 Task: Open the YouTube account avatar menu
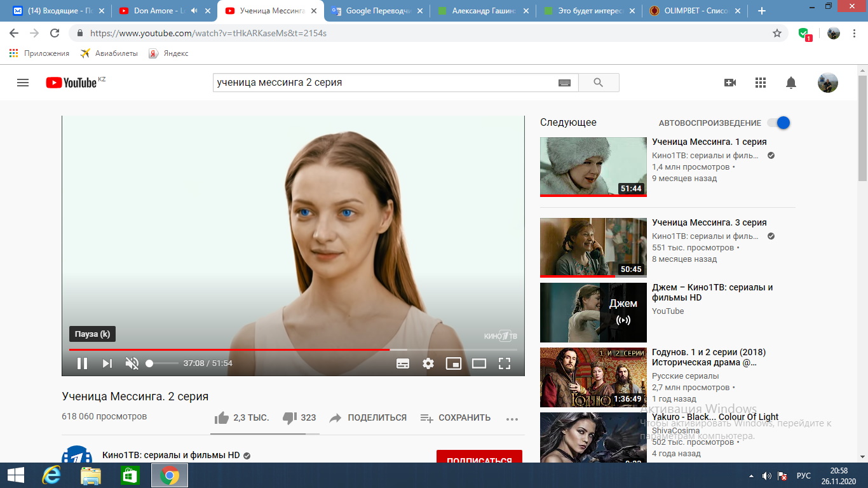point(827,83)
